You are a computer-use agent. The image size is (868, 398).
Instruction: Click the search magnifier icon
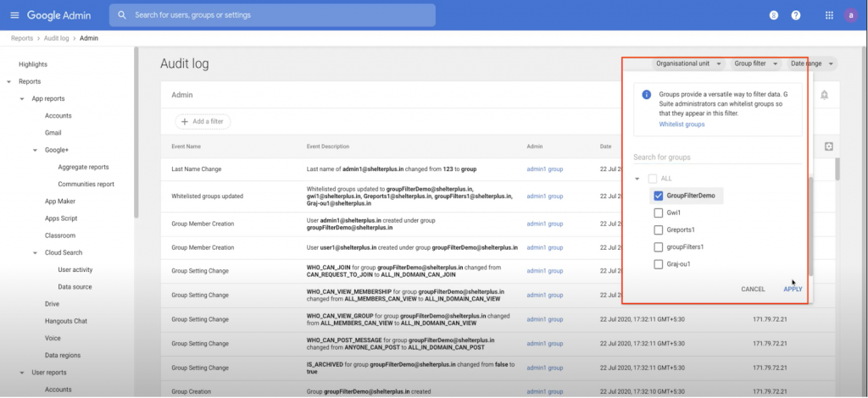point(123,15)
